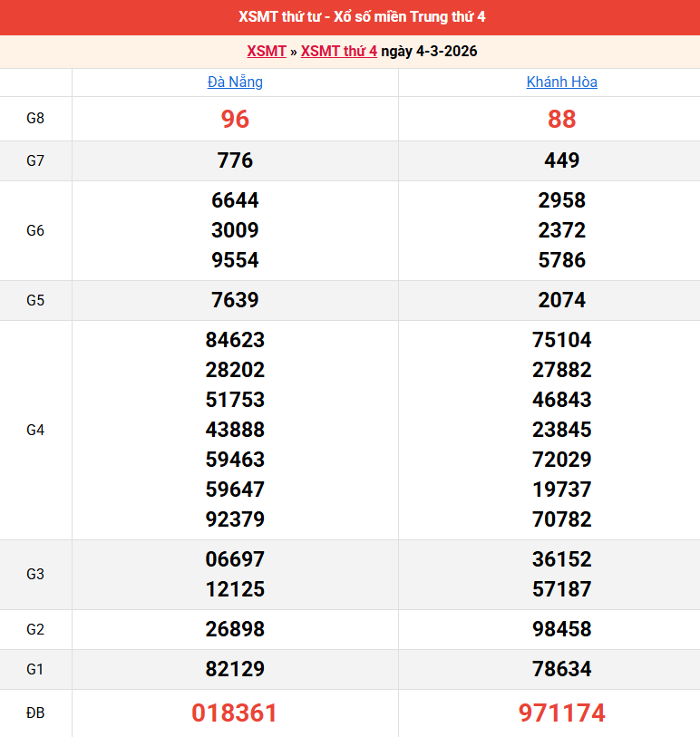Select Đà Nẵng G7 number 776

pyautogui.click(x=235, y=160)
